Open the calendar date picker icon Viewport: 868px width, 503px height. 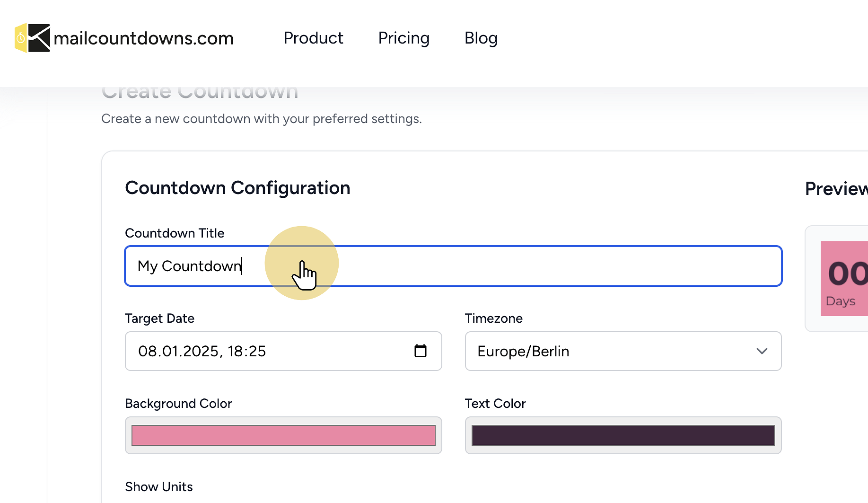420,351
